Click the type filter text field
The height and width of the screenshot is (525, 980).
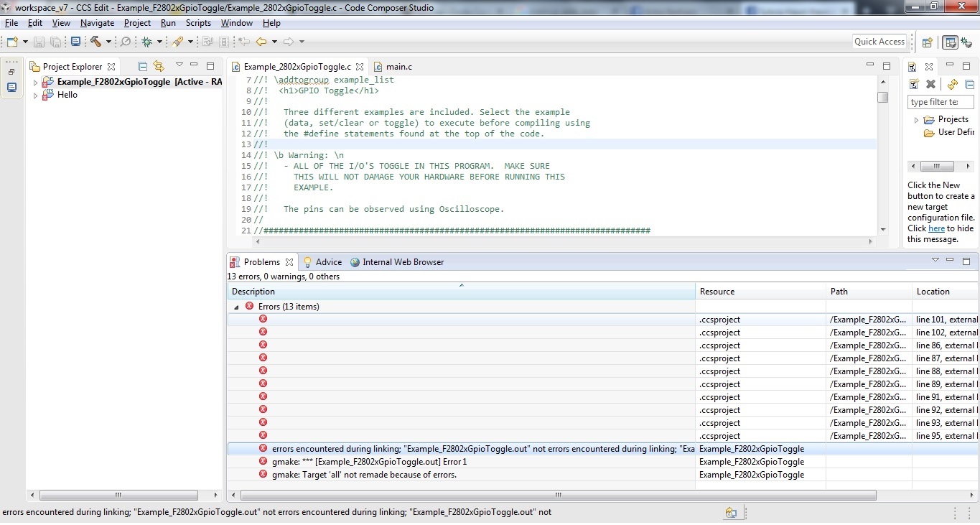[941, 102]
